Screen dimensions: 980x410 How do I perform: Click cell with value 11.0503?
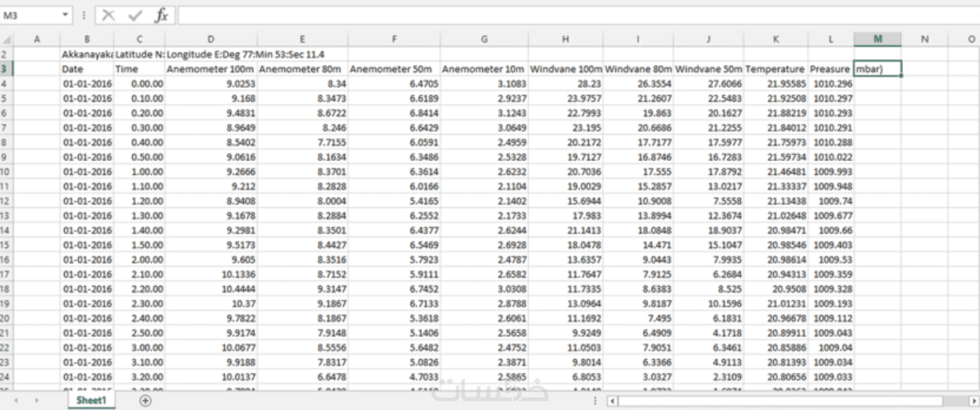point(566,347)
